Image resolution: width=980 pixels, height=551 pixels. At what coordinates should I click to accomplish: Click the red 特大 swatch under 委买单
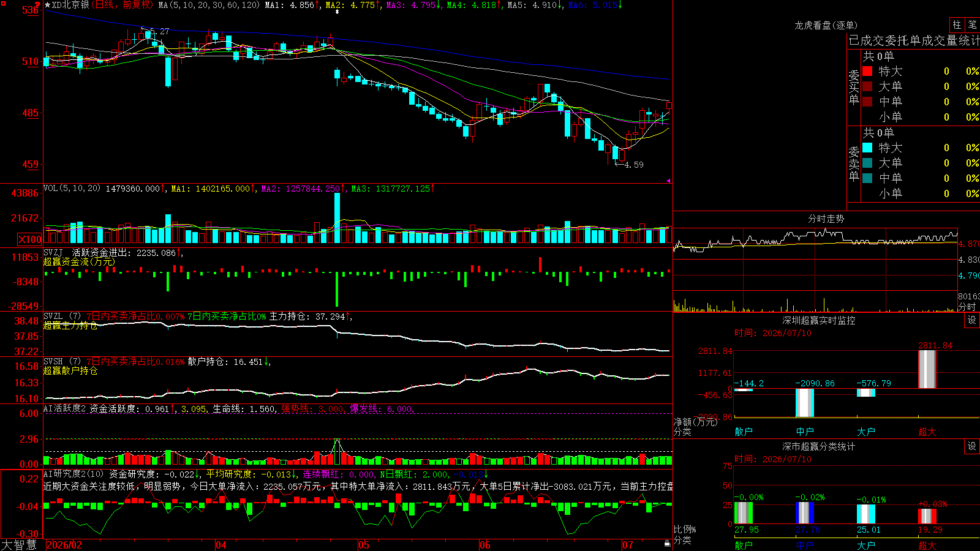click(867, 71)
